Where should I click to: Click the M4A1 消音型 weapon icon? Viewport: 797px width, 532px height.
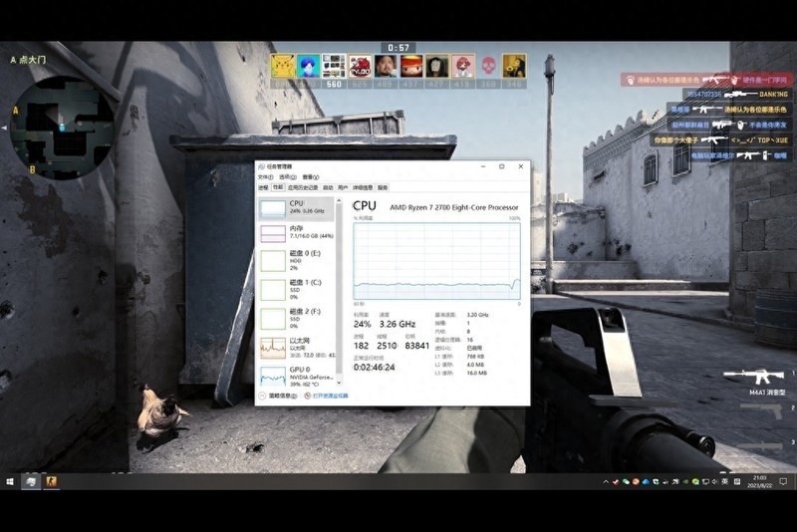point(755,376)
